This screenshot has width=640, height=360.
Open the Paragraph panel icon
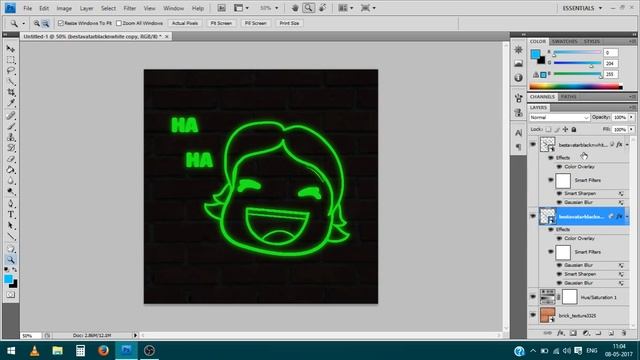point(518,147)
